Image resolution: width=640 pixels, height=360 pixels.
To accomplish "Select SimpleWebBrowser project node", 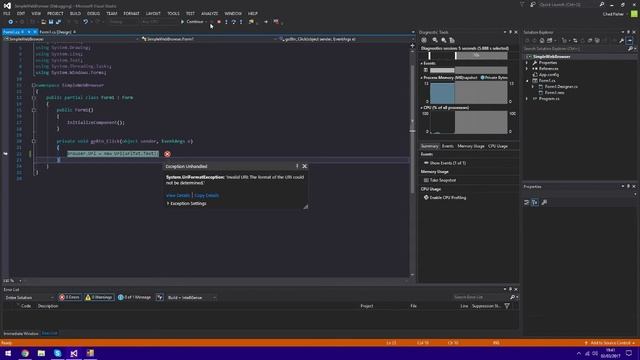I will (x=551, y=57).
